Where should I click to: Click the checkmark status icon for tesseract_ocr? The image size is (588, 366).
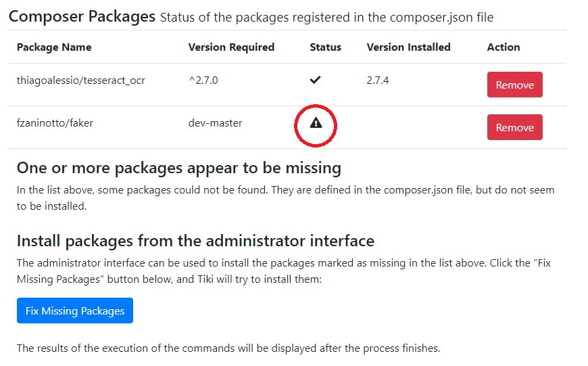(316, 80)
